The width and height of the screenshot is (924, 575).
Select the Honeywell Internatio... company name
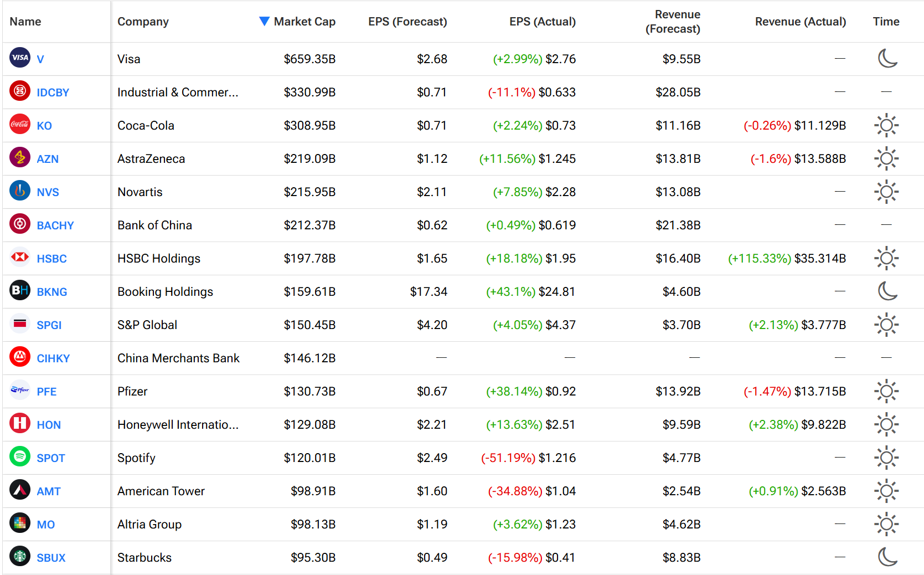(178, 424)
